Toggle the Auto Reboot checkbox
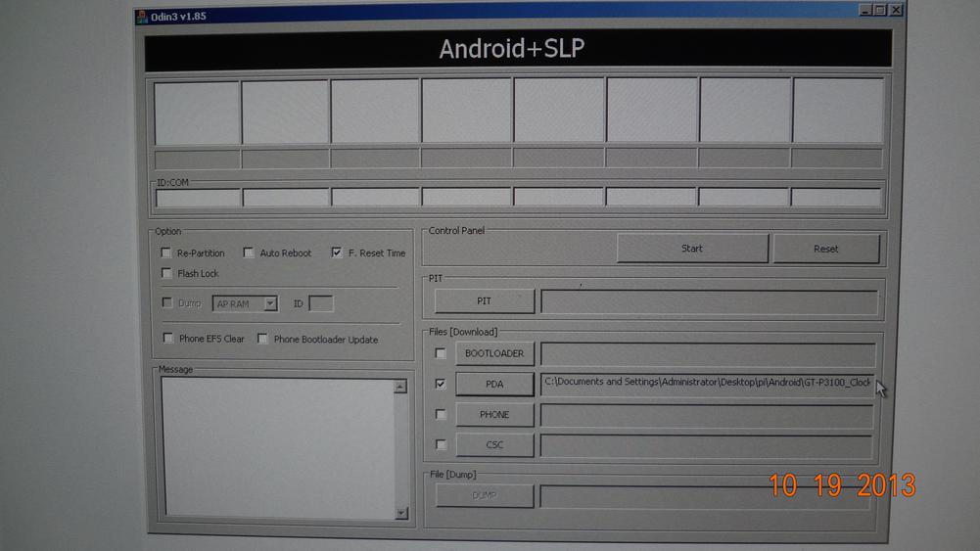Screen dimensions: 980x551 (x=248, y=253)
